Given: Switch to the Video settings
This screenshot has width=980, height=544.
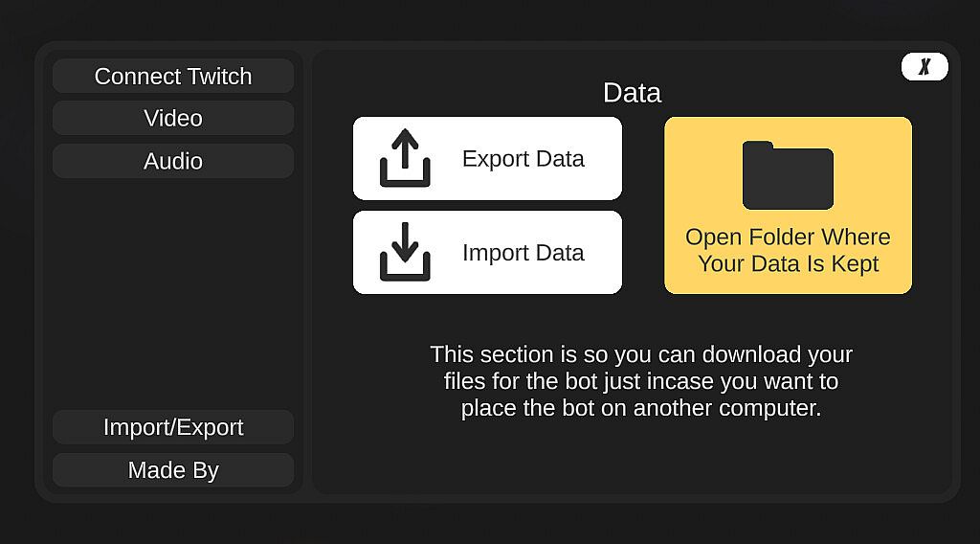Looking at the screenshot, I should 173,119.
